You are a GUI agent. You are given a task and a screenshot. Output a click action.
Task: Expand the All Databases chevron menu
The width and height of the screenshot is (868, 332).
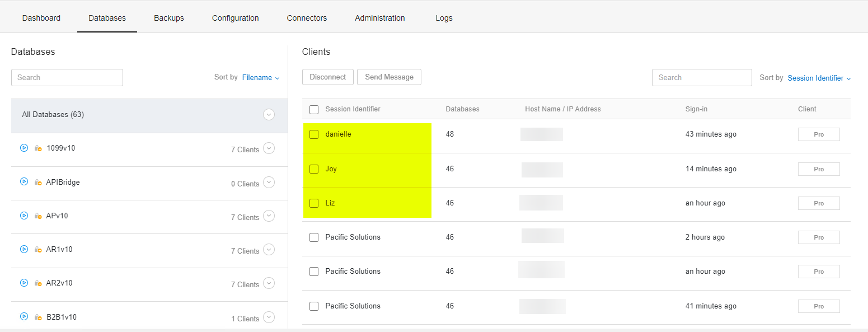(269, 115)
